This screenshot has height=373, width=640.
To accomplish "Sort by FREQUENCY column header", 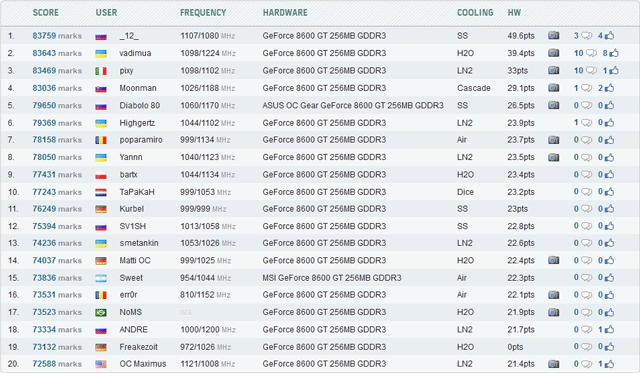I will [x=203, y=12].
